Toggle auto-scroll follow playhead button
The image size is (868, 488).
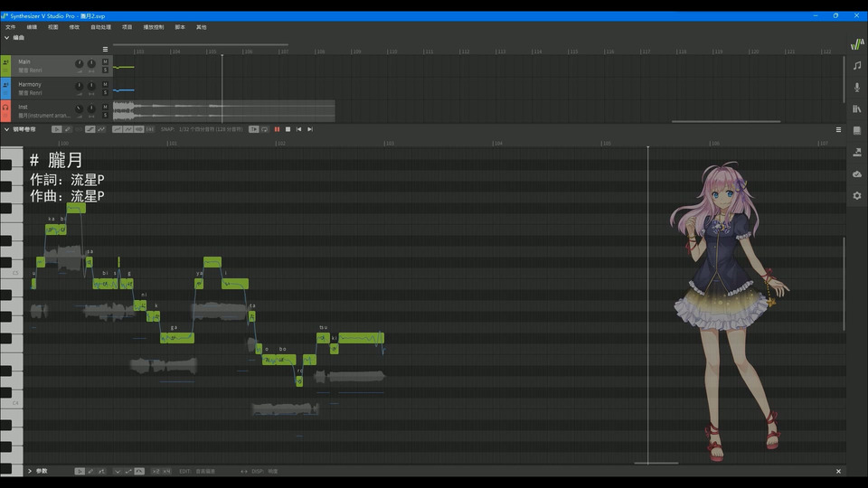tap(253, 129)
